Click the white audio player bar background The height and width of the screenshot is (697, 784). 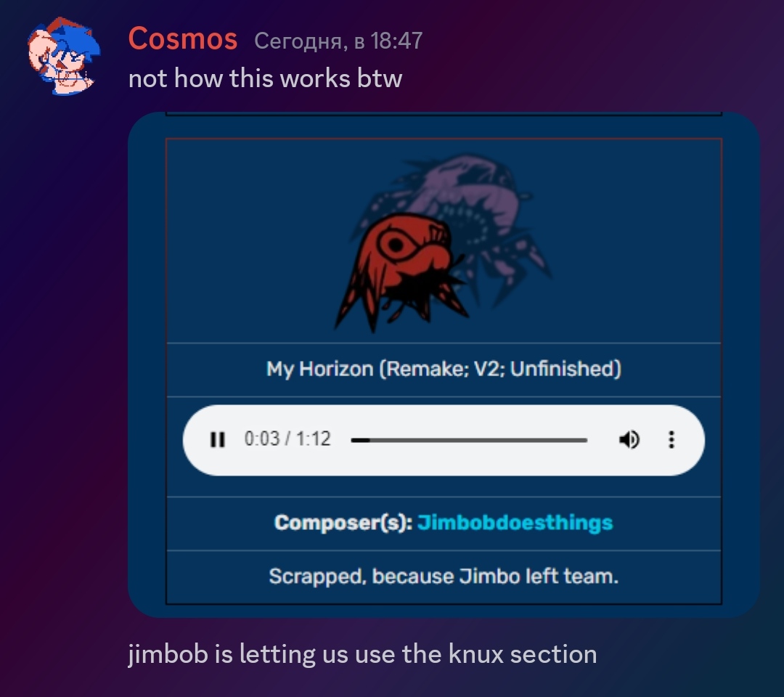point(444,440)
